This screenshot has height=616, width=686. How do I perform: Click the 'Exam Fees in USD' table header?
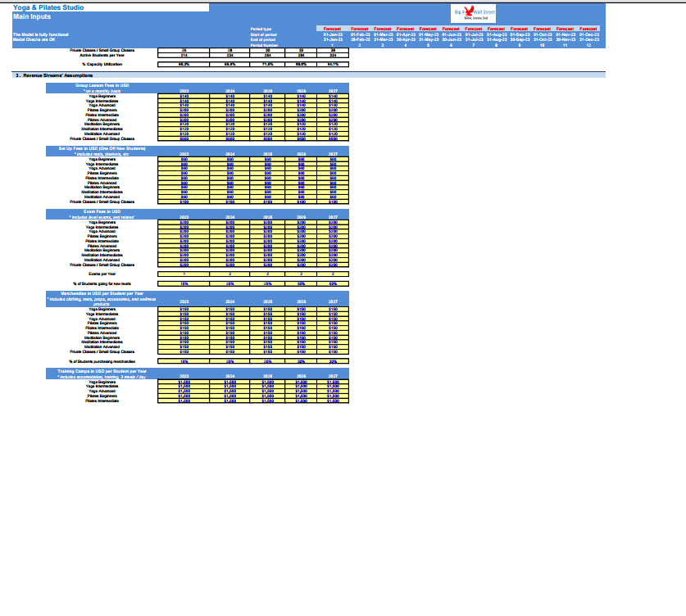(x=102, y=211)
